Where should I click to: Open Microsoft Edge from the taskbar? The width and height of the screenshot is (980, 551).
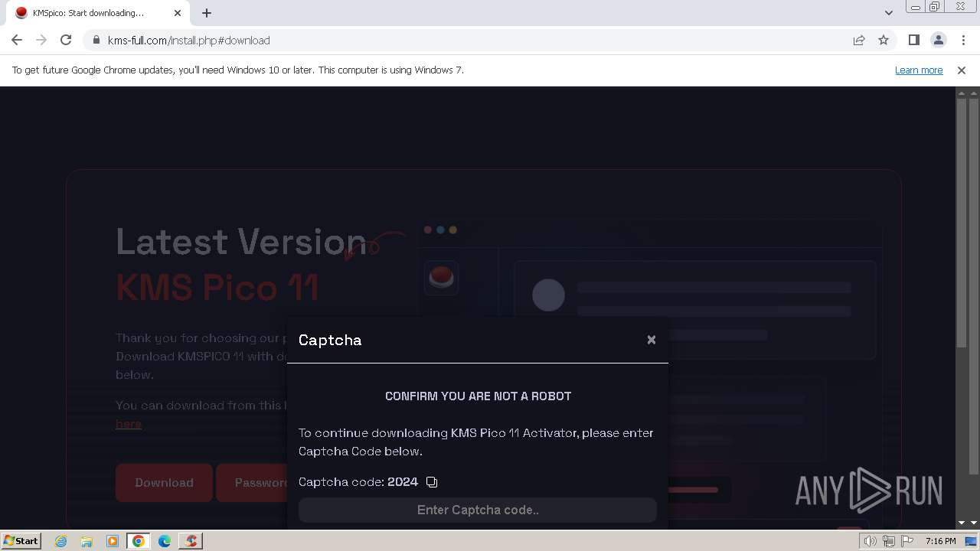[165, 541]
